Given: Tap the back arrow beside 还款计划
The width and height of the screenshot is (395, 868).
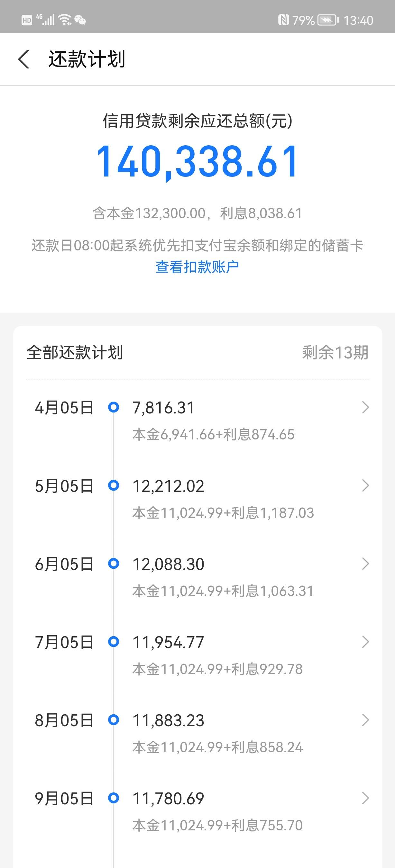Looking at the screenshot, I should pyautogui.click(x=23, y=59).
